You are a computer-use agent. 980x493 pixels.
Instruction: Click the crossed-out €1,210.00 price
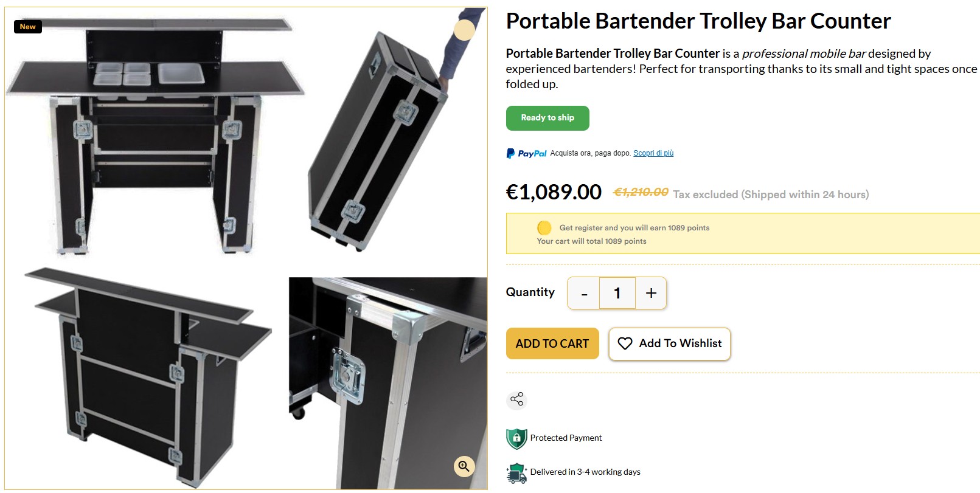click(x=641, y=192)
